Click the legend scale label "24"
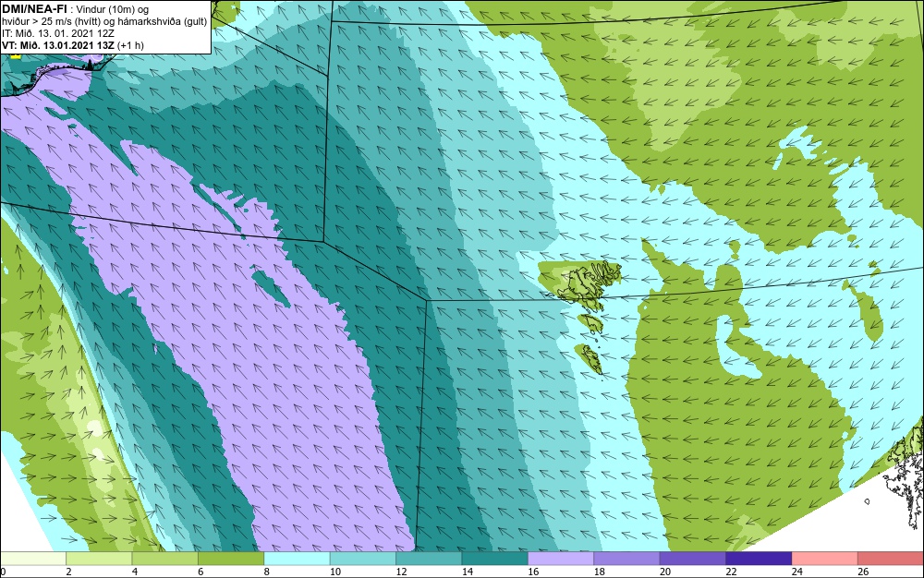This screenshot has width=924, height=578. tap(797, 572)
